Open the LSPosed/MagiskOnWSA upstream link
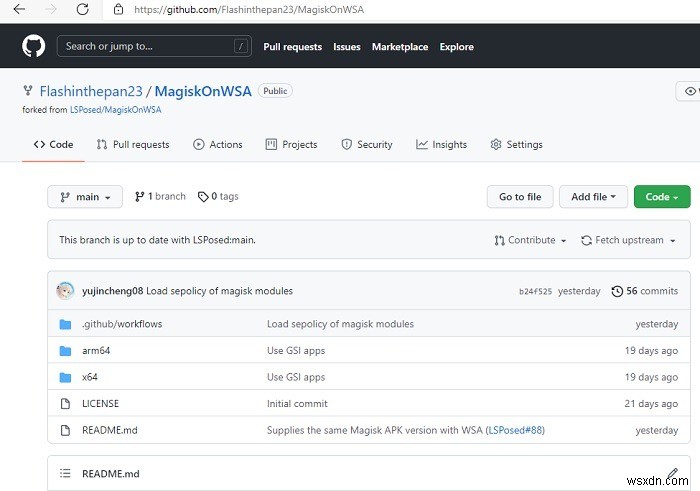Screen dimensions: 700x491 [116, 110]
